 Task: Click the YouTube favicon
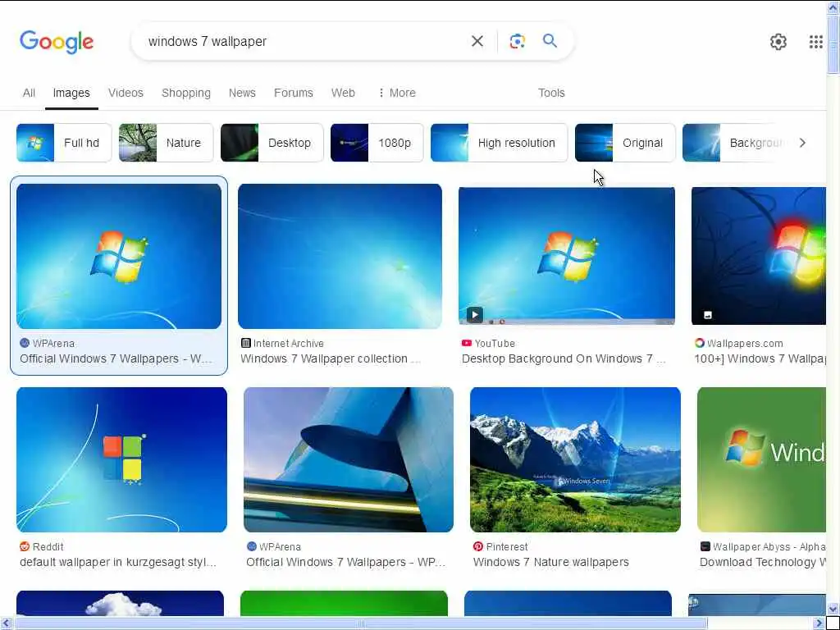pos(467,343)
